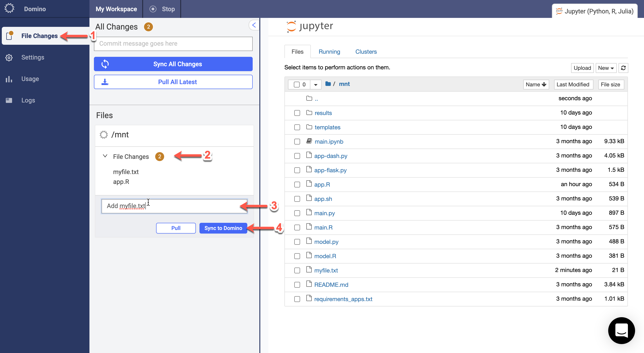Click the Pull All Latest download icon

[x=105, y=82]
